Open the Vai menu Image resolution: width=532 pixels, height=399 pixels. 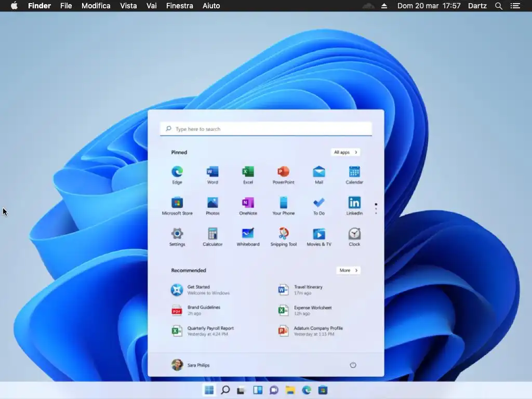click(151, 6)
